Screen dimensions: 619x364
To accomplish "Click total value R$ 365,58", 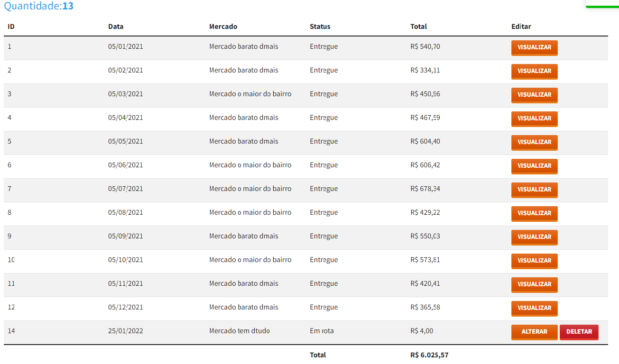I will tap(425, 307).
